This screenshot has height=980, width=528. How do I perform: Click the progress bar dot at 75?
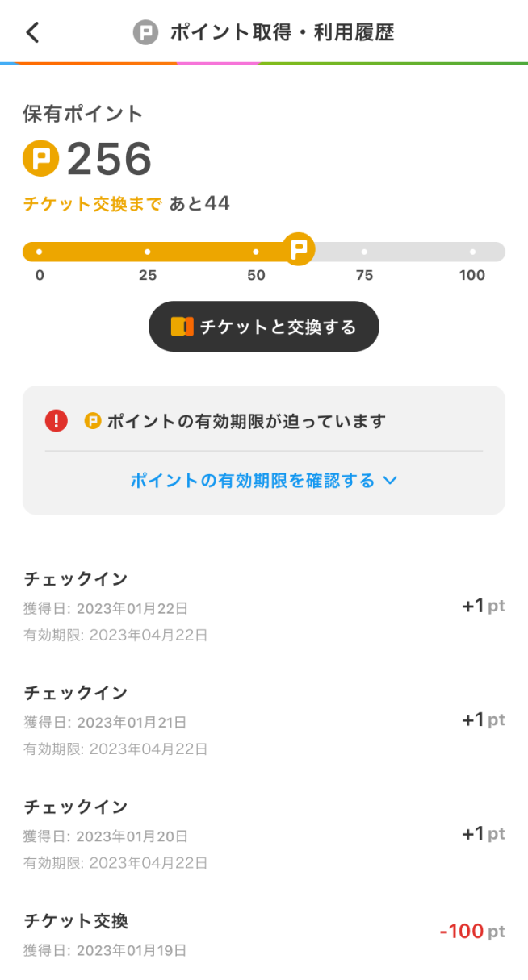[364, 252]
